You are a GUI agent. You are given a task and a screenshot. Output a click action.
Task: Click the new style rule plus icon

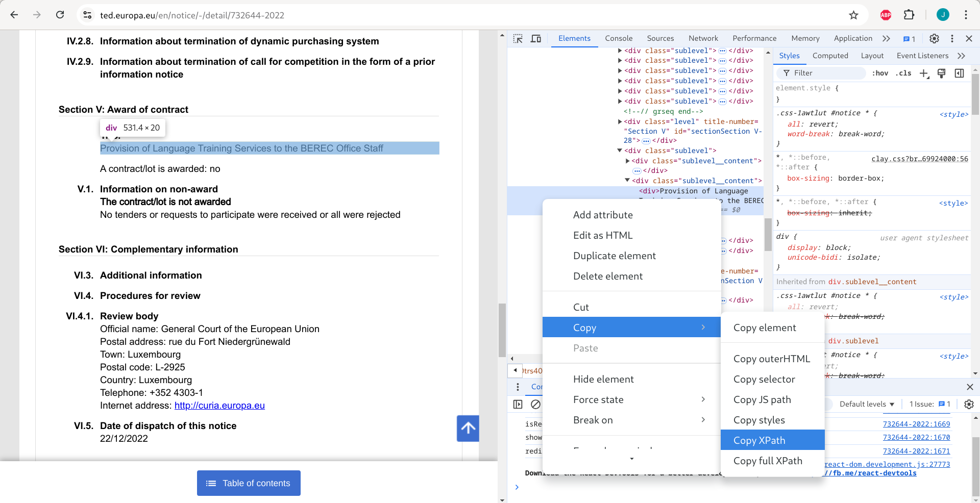coord(924,73)
